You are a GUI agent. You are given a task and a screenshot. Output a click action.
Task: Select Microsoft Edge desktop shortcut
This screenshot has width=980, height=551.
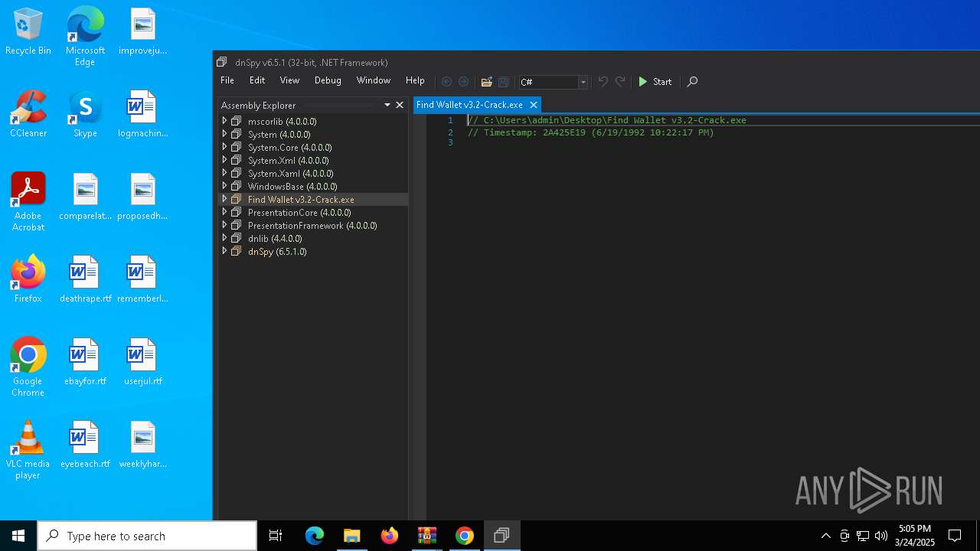[85, 37]
